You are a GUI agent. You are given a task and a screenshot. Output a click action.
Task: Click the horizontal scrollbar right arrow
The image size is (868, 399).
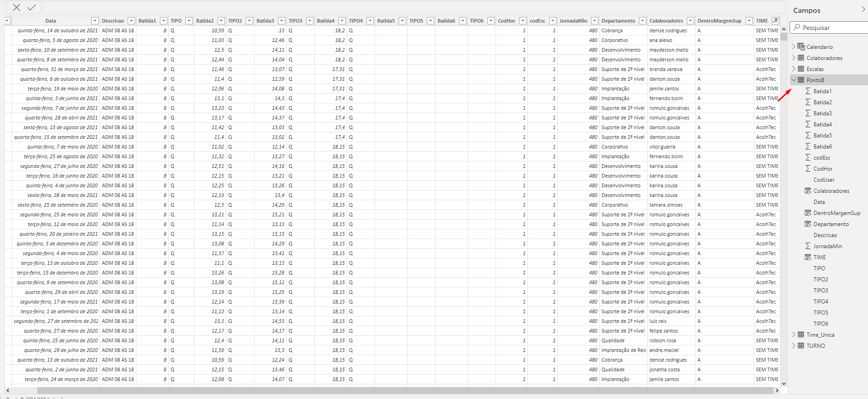click(x=777, y=390)
